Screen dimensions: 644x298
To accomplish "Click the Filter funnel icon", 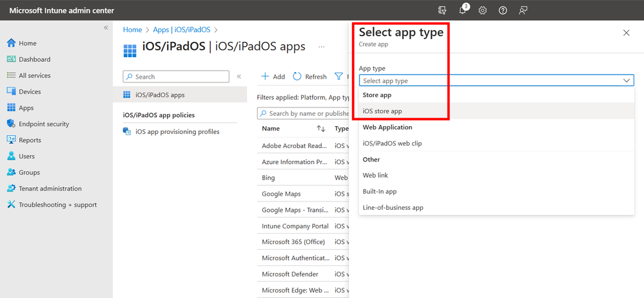I will (x=338, y=77).
